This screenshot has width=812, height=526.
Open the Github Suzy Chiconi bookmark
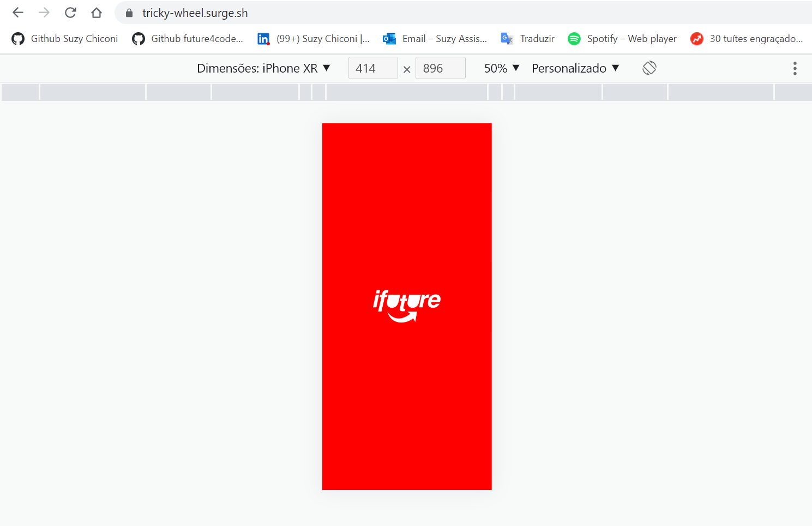coord(65,39)
